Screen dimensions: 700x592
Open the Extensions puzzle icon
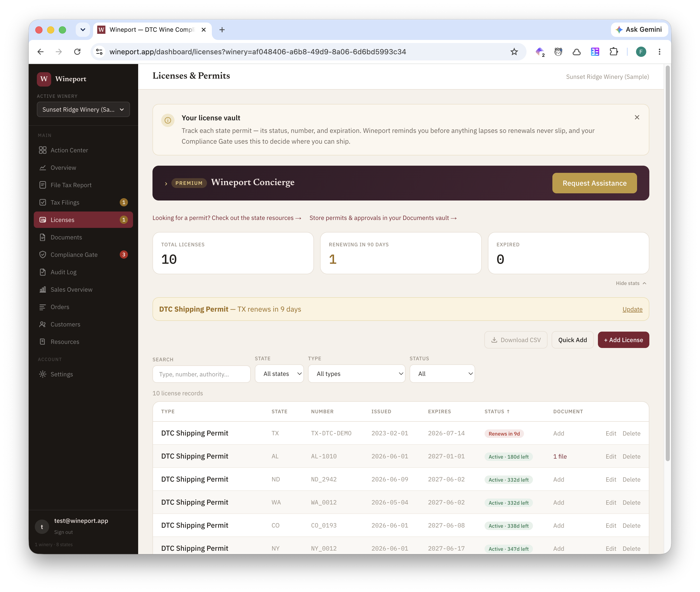click(613, 52)
